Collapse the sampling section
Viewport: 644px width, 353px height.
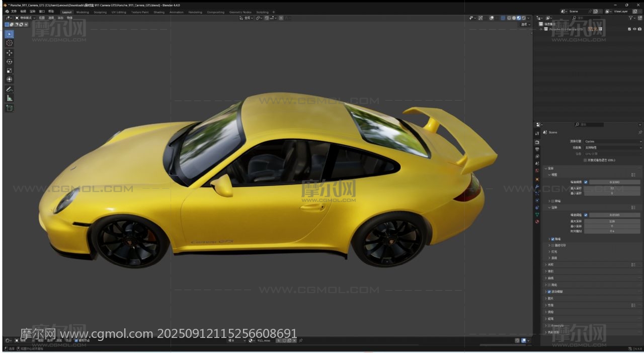[x=545, y=168]
